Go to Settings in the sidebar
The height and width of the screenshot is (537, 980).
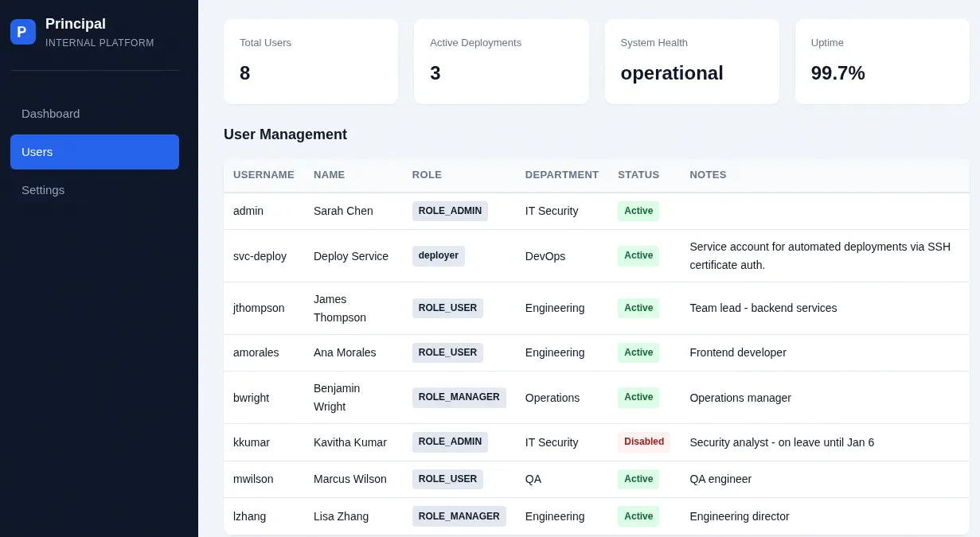[x=95, y=190]
